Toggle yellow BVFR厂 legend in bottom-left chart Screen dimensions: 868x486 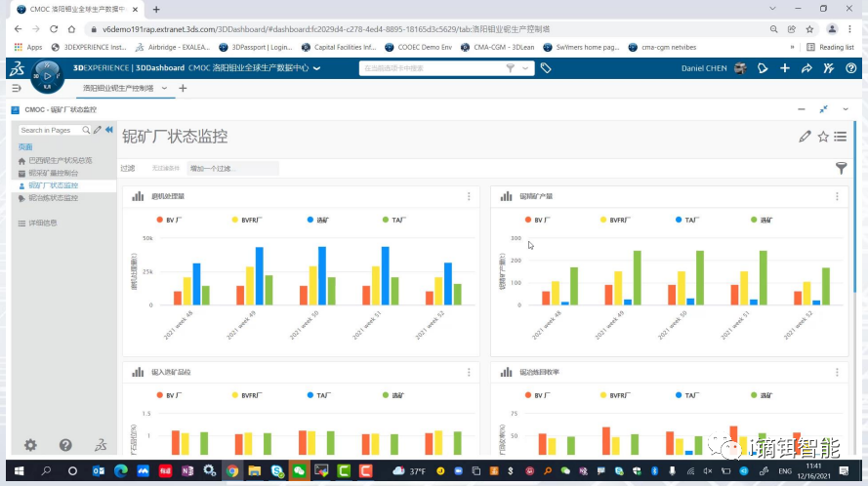click(247, 396)
